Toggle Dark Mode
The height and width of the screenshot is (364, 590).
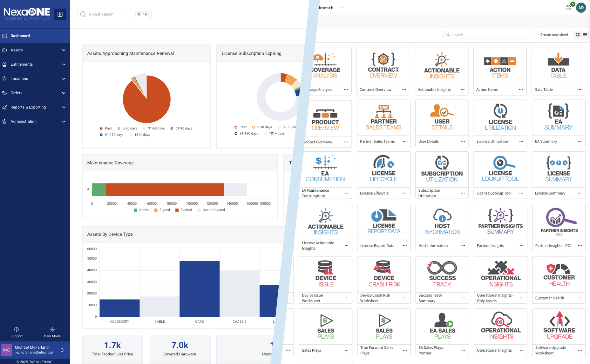point(52,332)
